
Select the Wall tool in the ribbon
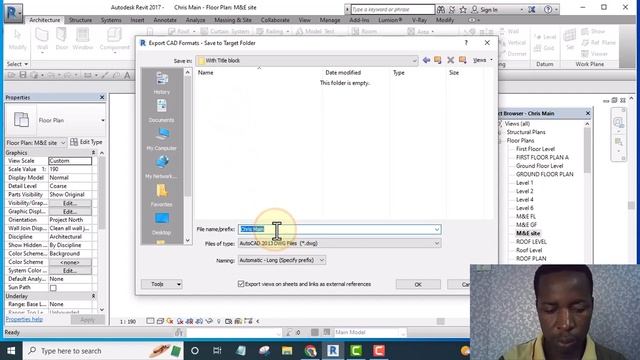pyautogui.click(x=42, y=40)
